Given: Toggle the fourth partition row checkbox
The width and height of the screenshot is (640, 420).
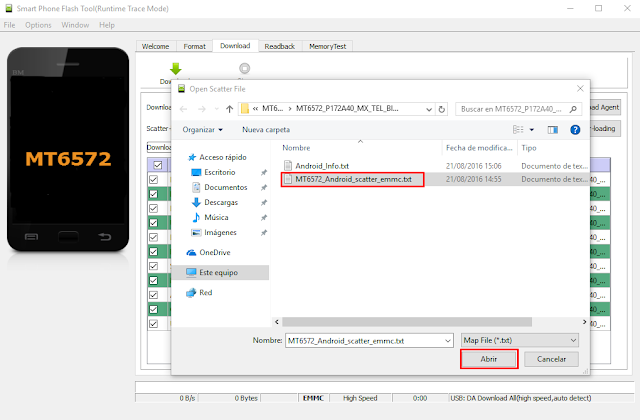Looking at the screenshot, I should click(153, 223).
